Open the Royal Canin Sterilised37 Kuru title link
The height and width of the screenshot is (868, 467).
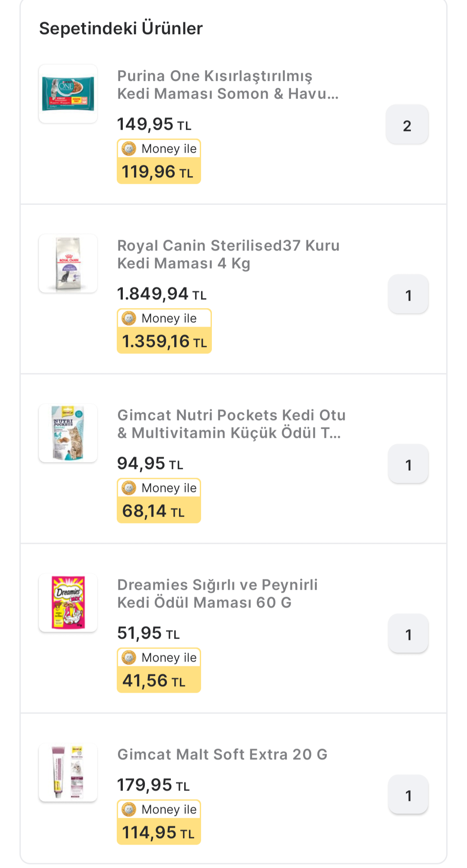coord(228,254)
